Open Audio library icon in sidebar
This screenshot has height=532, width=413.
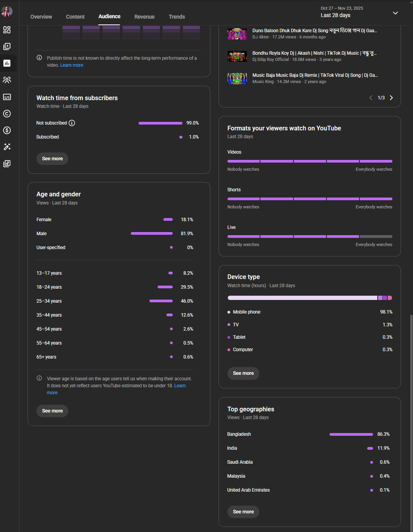tap(7, 164)
